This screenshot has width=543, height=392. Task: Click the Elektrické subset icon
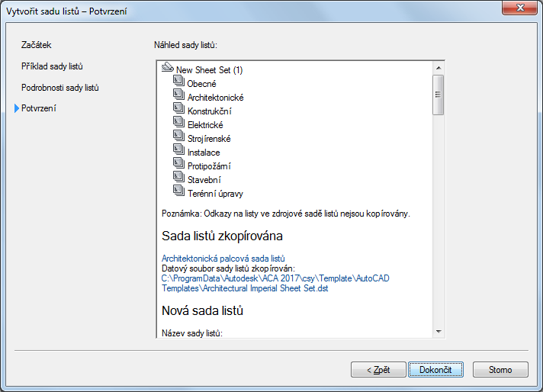tap(180, 124)
